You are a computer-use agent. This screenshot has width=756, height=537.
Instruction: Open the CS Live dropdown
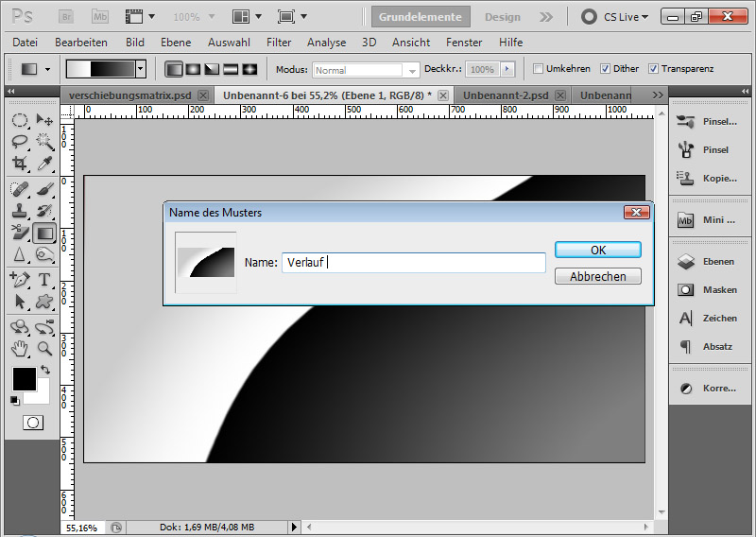tap(614, 17)
